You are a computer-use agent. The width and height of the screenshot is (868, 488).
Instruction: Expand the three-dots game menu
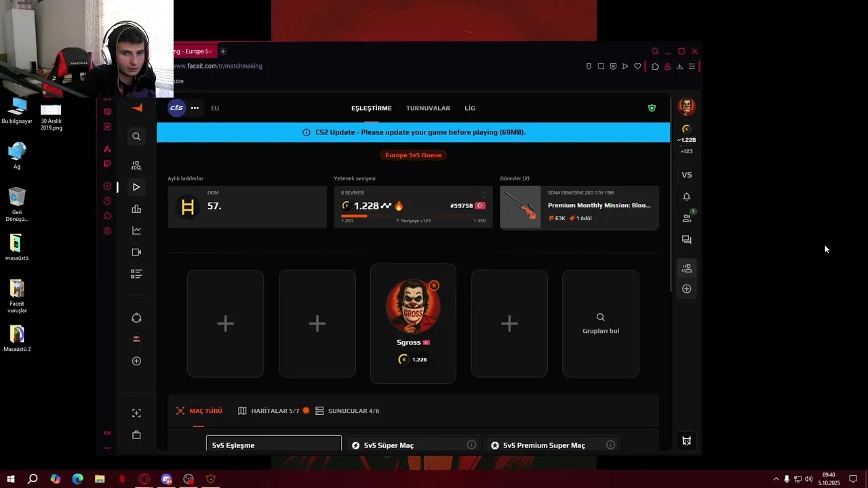pyautogui.click(x=195, y=108)
